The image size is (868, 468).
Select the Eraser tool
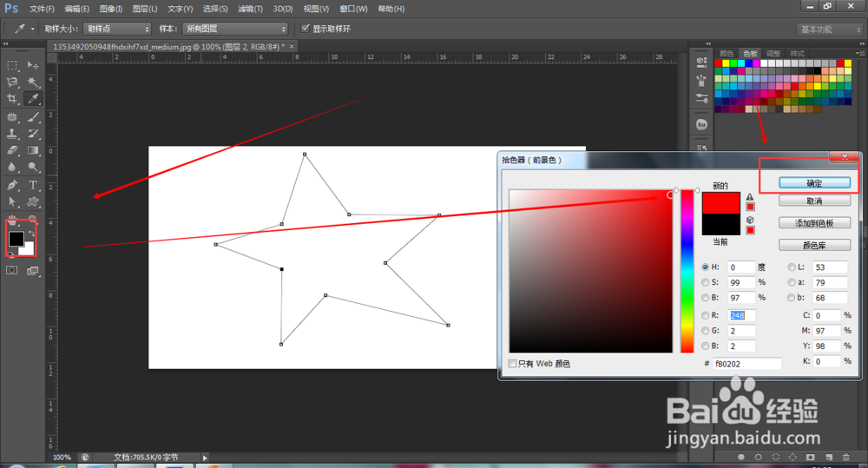[11, 150]
